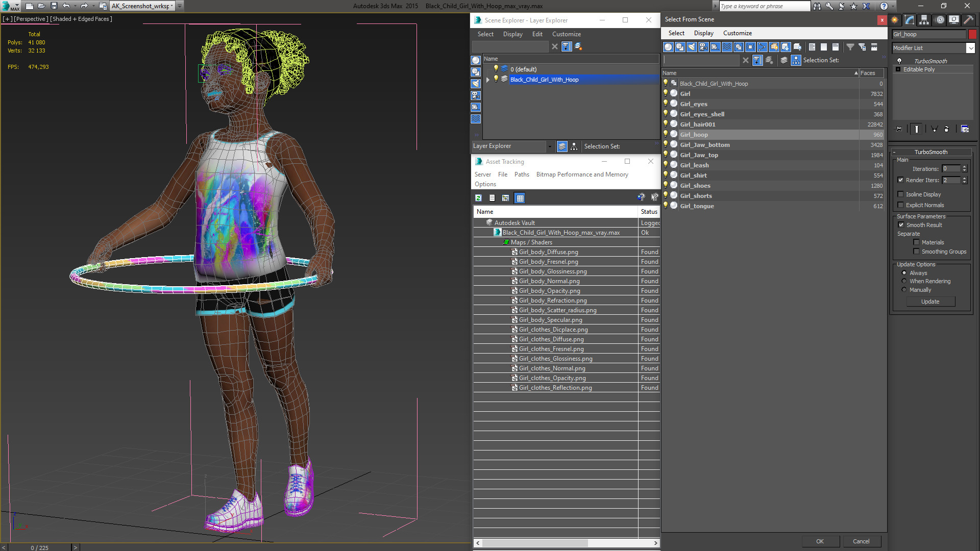The width and height of the screenshot is (980, 551).
Task: Open the Modifier List dropdown
Action: coord(970,48)
